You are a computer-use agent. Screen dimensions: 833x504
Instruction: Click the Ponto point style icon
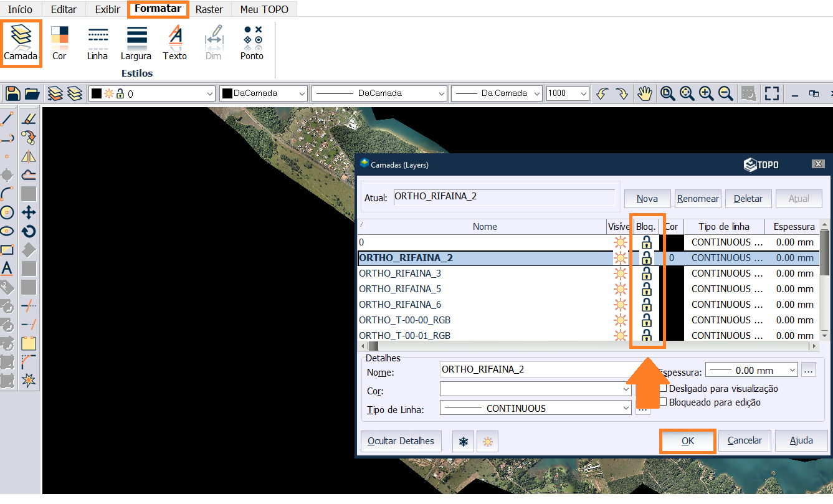pyautogui.click(x=252, y=42)
